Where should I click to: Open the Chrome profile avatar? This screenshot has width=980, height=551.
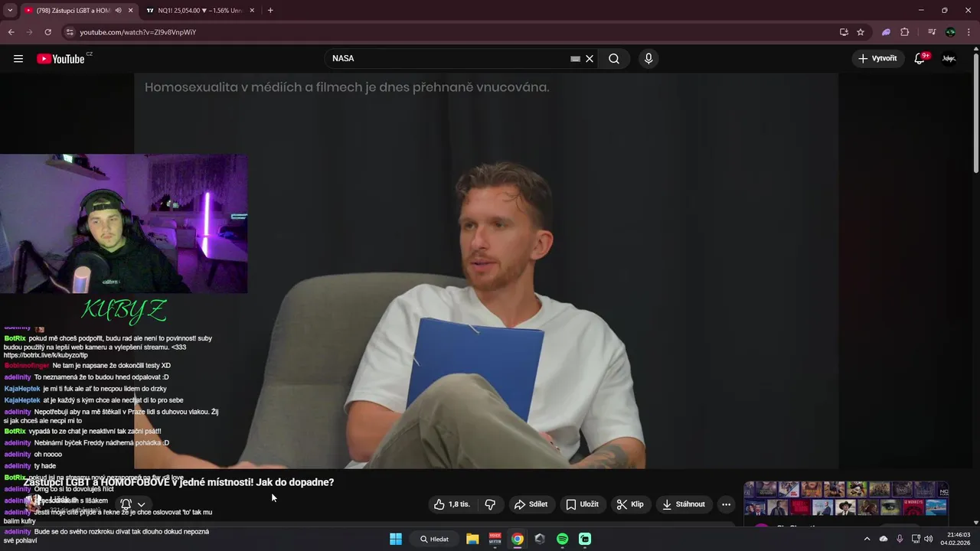(x=950, y=32)
